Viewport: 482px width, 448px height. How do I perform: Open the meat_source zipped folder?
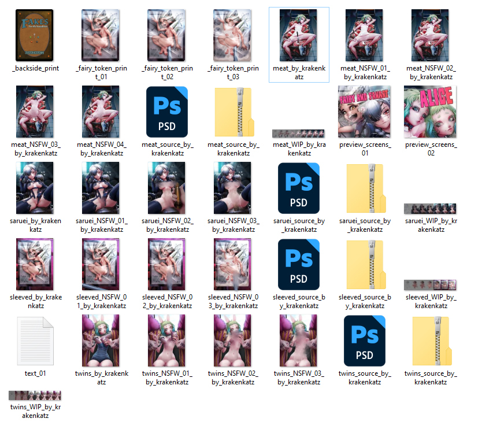coord(233,111)
